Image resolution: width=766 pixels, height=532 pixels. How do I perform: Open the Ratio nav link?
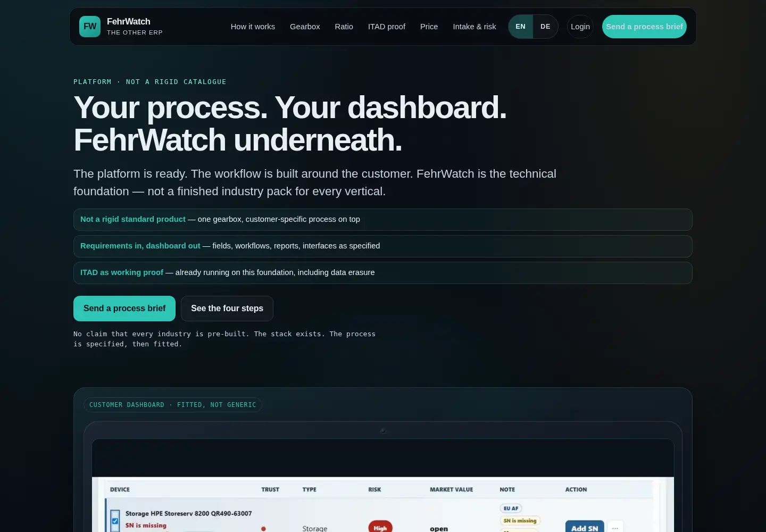pos(344,27)
